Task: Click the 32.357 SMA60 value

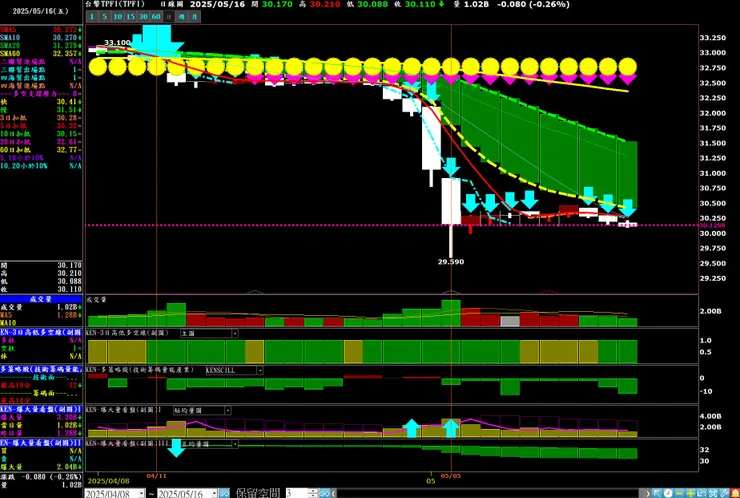Action: (x=66, y=53)
